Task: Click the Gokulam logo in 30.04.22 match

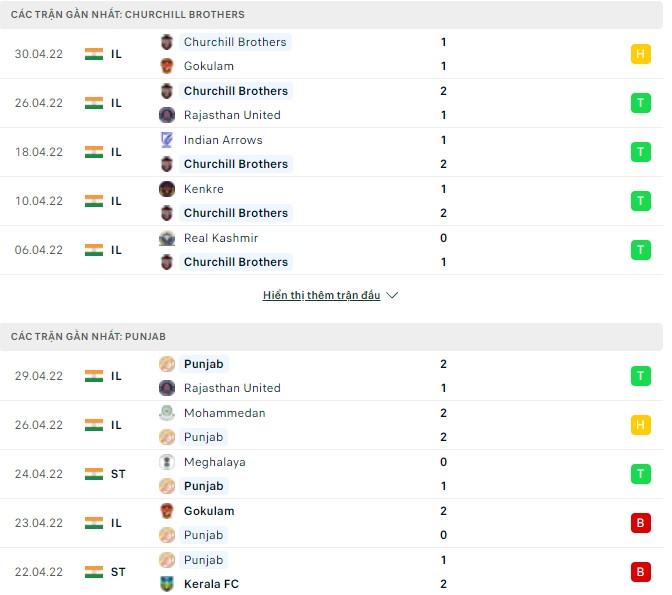Action: click(166, 66)
